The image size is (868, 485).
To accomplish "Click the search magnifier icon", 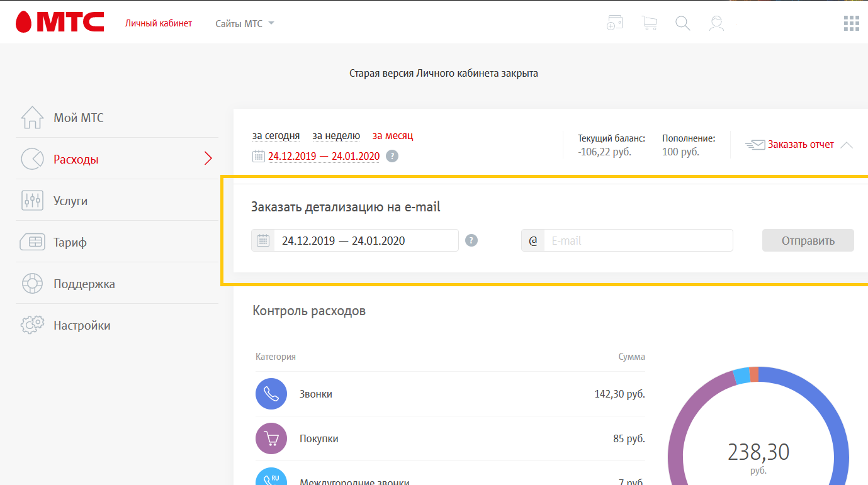I will 683,23.
